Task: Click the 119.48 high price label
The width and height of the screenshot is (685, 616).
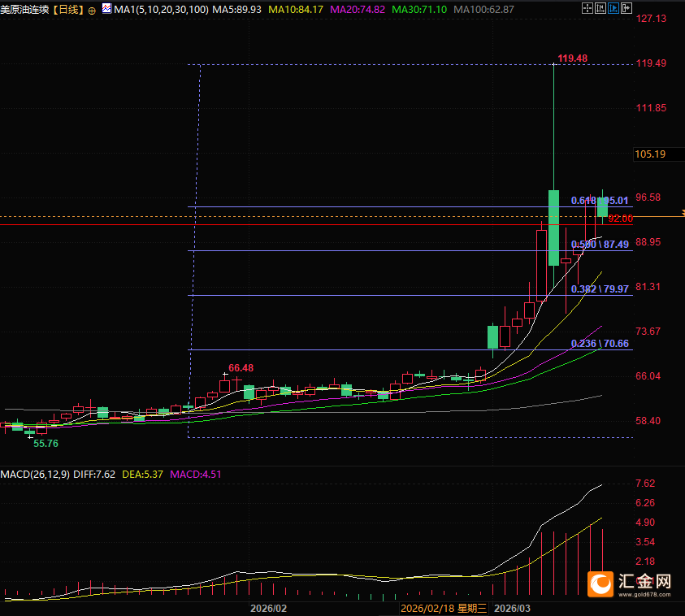Action: coord(572,59)
